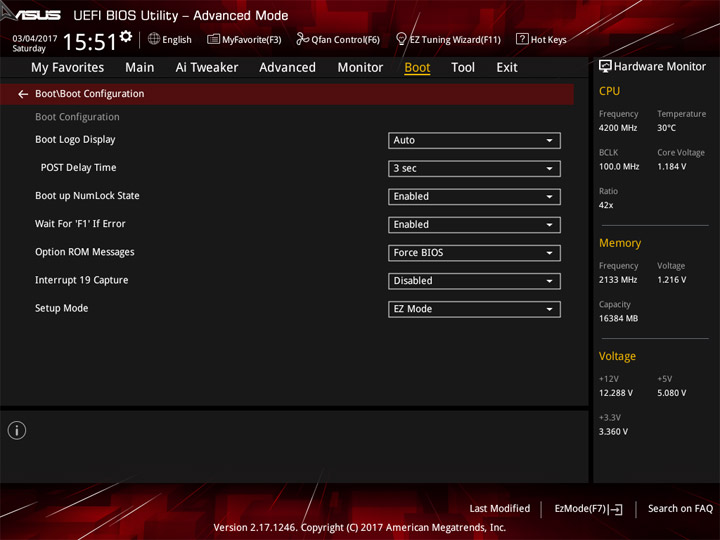Screen dimensions: 720x540
Task: Open the Monitor tab
Action: [360, 68]
